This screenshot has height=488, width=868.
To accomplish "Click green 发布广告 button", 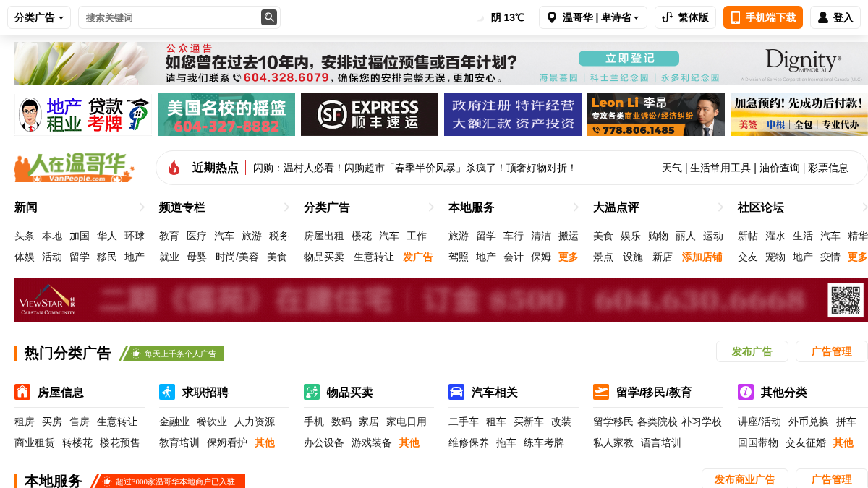I will point(752,351).
